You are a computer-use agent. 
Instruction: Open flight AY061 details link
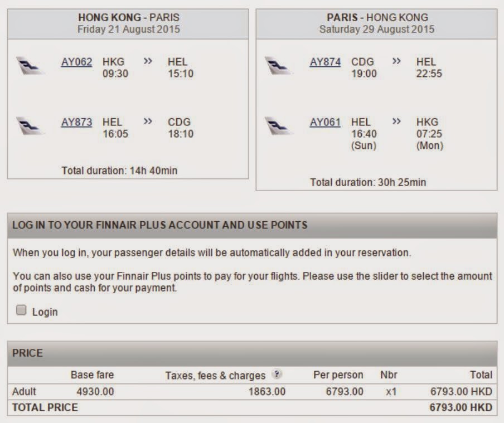point(325,122)
